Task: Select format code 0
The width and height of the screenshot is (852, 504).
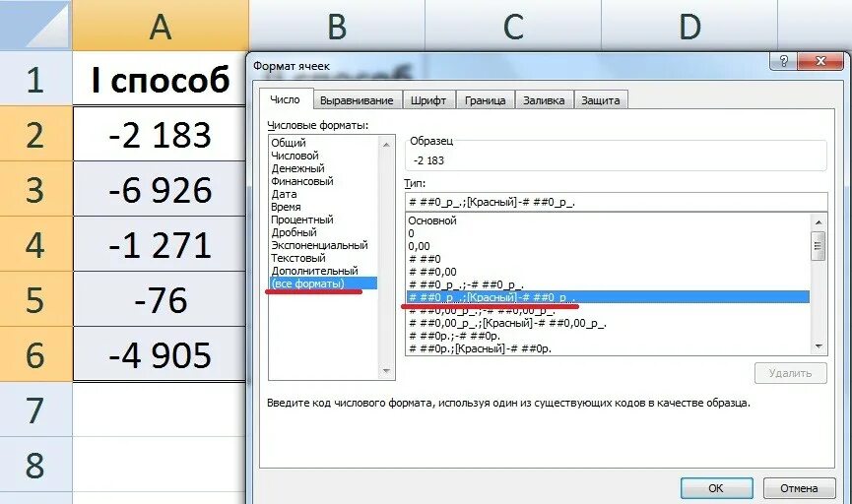Action: tap(608, 233)
